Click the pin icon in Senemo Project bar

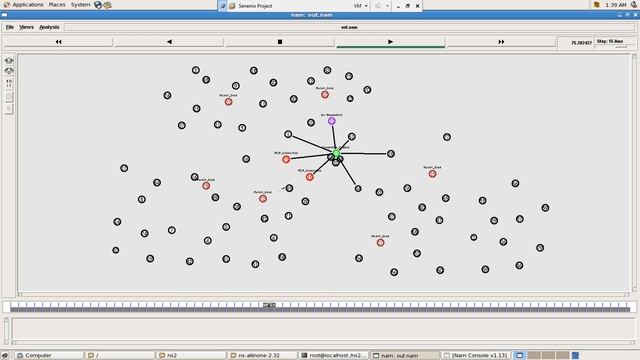coord(223,6)
